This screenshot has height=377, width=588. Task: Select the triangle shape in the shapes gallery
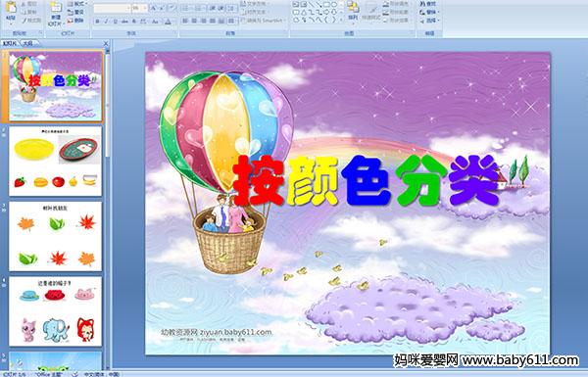(305, 13)
